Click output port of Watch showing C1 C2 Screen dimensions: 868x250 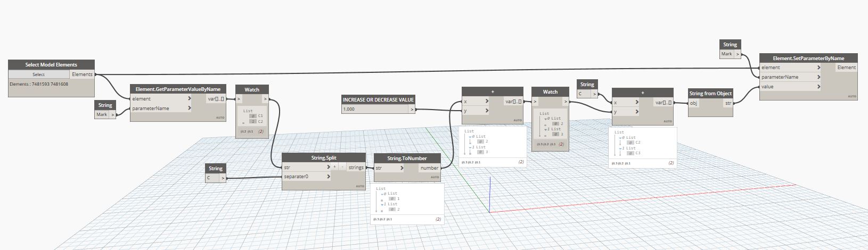click(265, 98)
